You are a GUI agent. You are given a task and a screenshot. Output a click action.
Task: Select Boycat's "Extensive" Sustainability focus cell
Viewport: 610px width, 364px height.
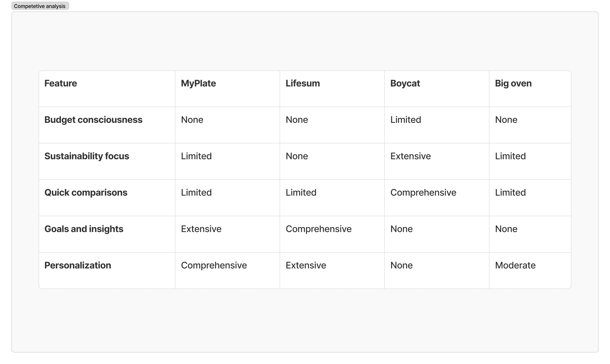click(411, 156)
